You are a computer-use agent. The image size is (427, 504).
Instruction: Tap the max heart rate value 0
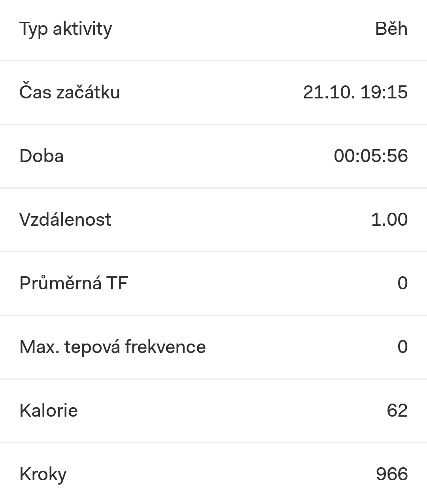pos(402,347)
